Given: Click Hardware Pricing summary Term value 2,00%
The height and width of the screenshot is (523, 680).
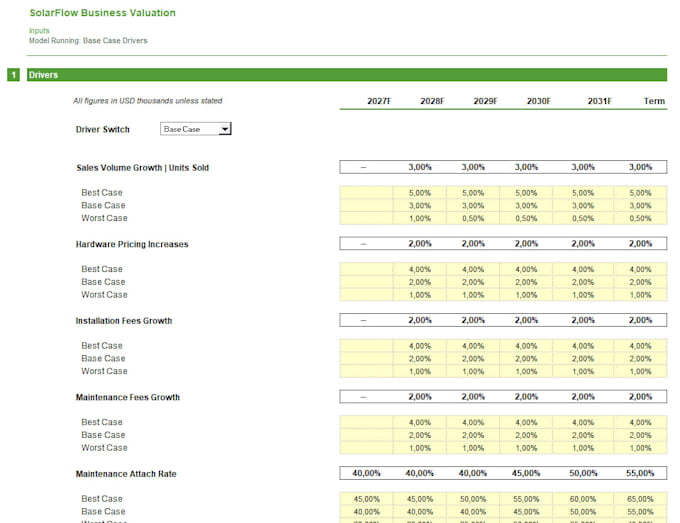Looking at the screenshot, I should pyautogui.click(x=640, y=244).
